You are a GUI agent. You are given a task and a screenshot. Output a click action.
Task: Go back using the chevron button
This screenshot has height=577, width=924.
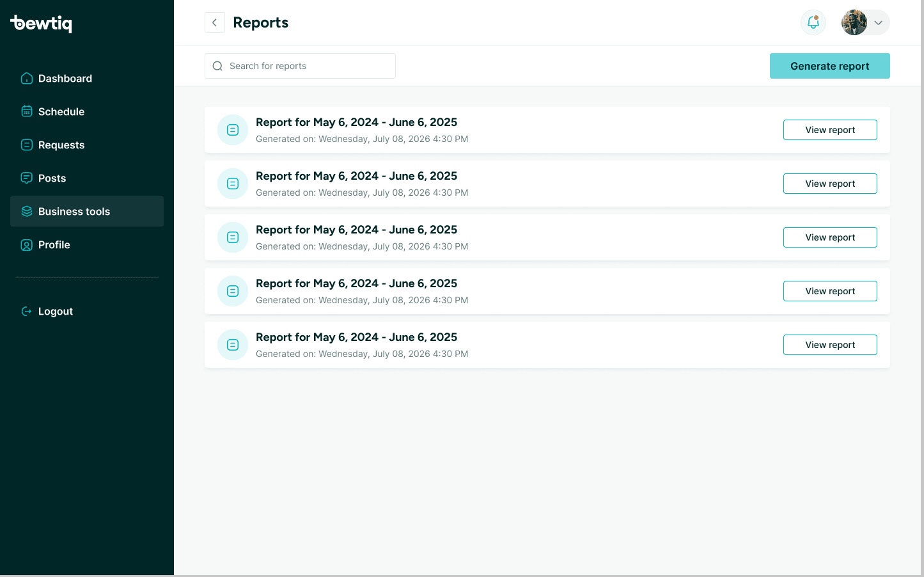[215, 22]
